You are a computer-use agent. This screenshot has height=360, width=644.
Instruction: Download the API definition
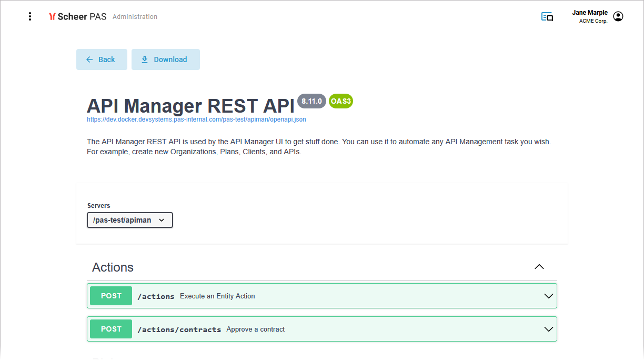pyautogui.click(x=165, y=59)
